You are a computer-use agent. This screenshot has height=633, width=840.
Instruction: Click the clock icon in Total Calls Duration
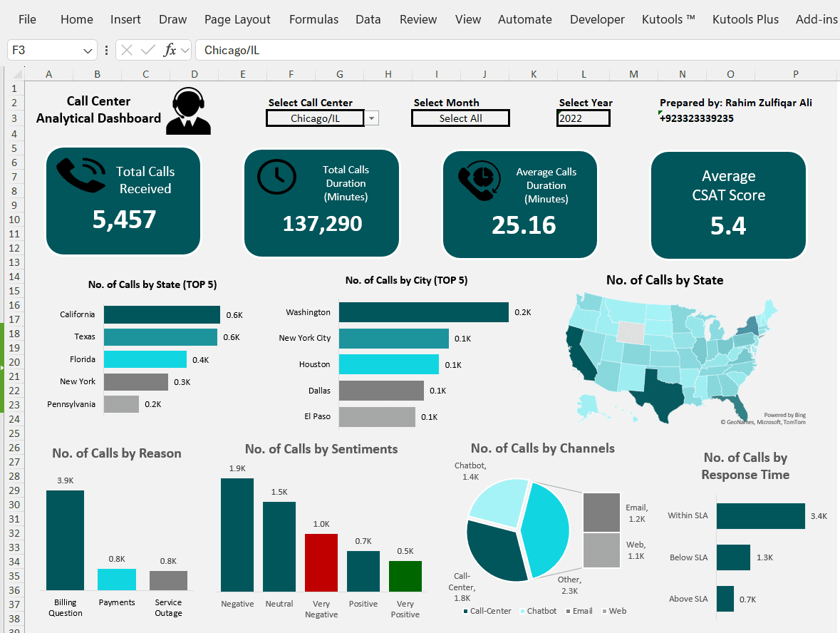(x=276, y=176)
